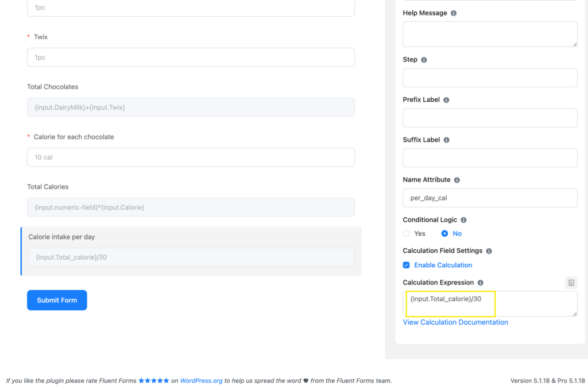
Task: Click the Help Message textarea resize handle
Action: coord(574,44)
